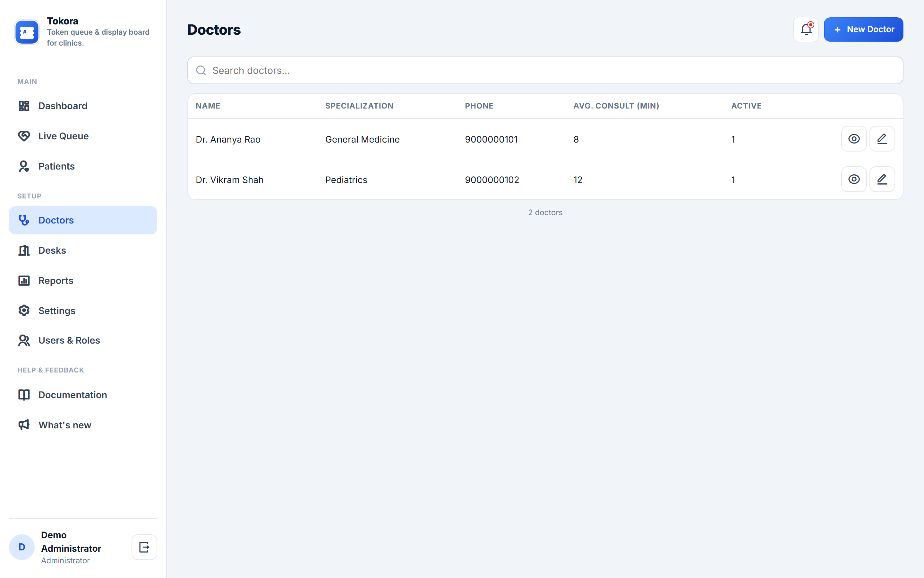This screenshot has height=578, width=924.
Task: Edit Dr. Ananya Rao pencil icon
Action: 882,139
